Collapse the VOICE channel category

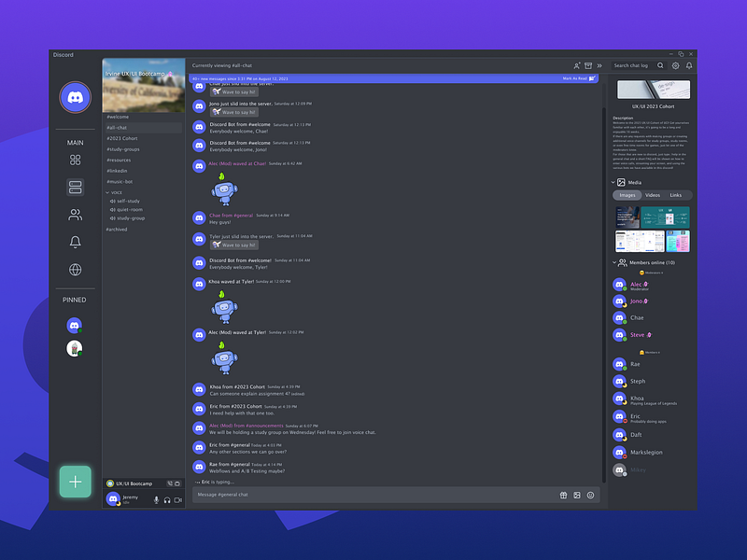click(x=109, y=193)
